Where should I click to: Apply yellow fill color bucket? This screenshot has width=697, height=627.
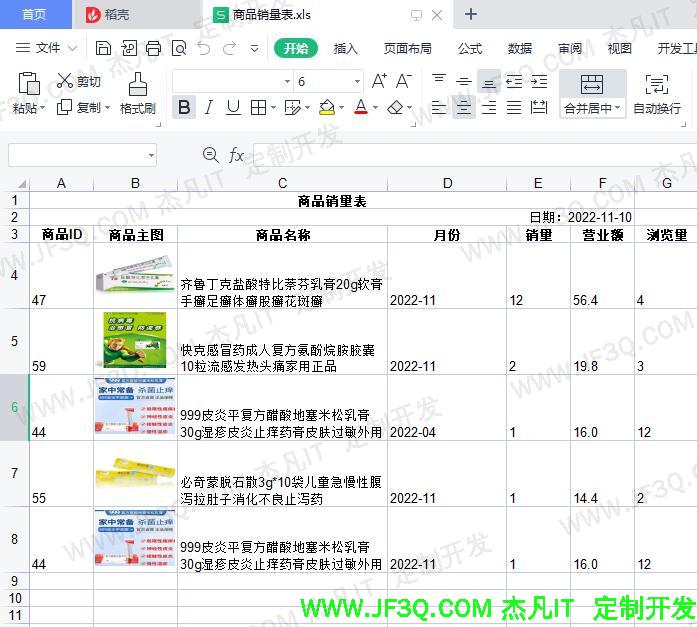pyautogui.click(x=327, y=107)
